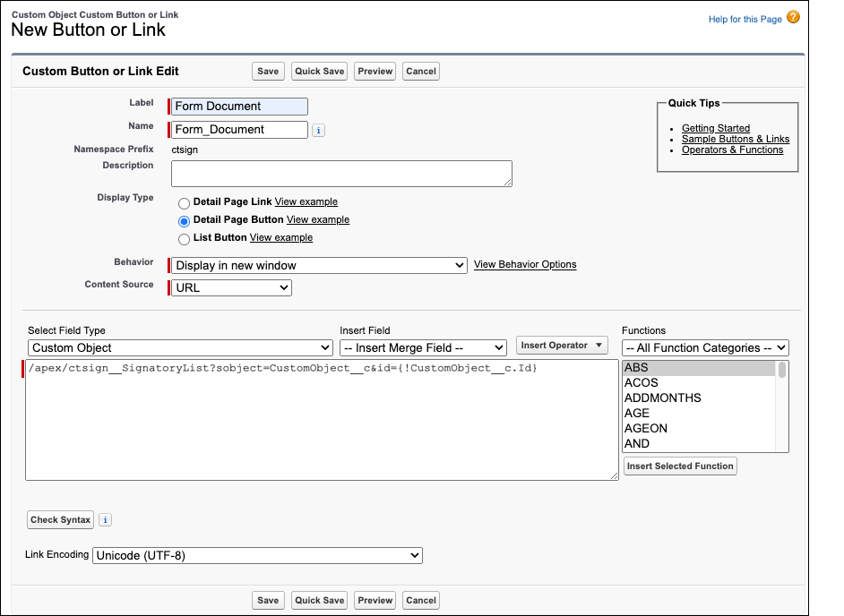Image resolution: width=844 pixels, height=616 pixels.
Task: Select the List Button display type
Action: (185, 238)
